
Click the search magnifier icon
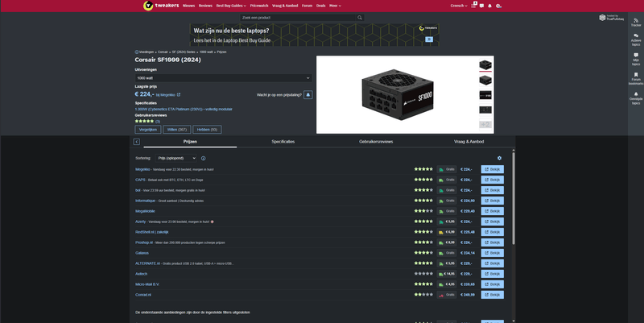[x=360, y=18]
